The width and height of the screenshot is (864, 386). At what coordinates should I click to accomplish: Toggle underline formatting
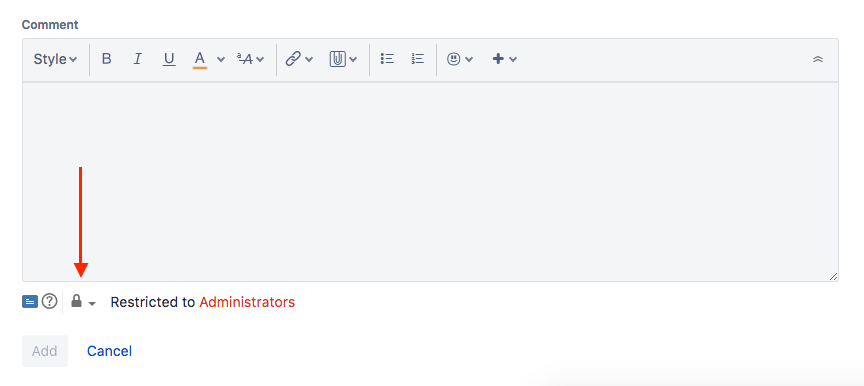(x=169, y=59)
